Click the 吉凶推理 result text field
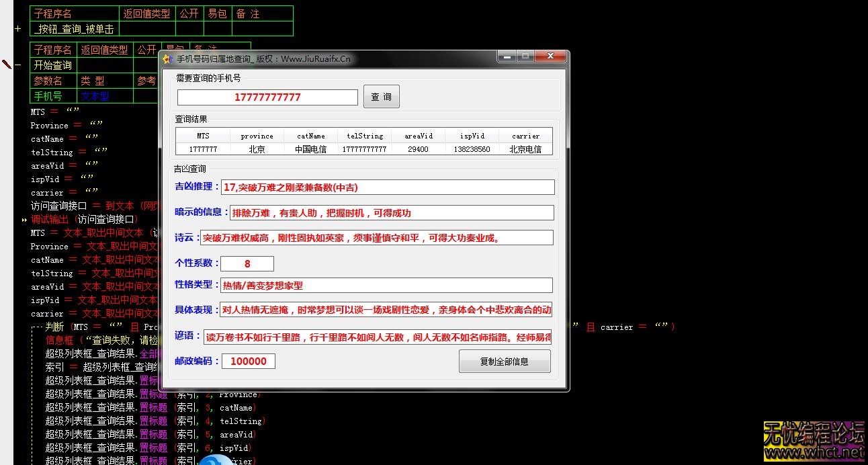The height and width of the screenshot is (465, 868). (388, 187)
